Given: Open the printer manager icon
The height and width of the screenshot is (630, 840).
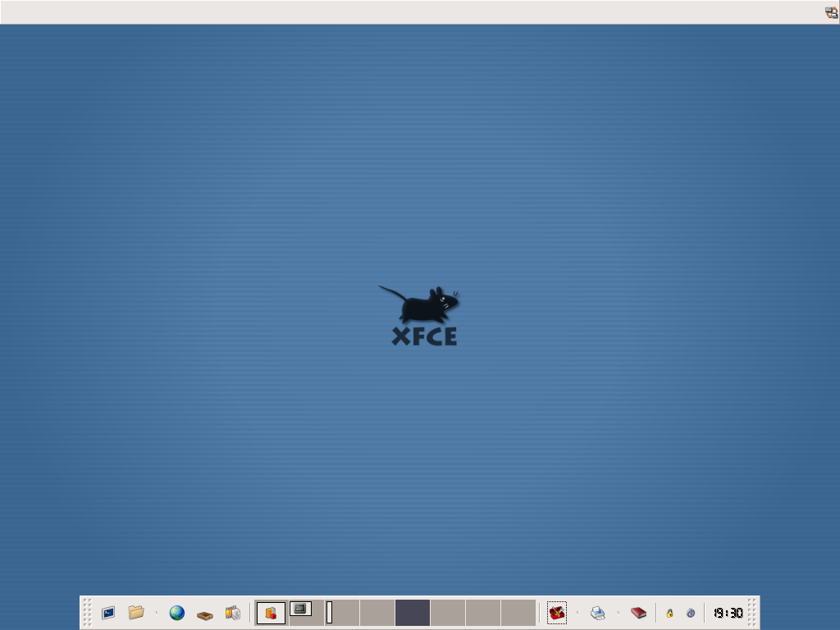Looking at the screenshot, I should [598, 613].
